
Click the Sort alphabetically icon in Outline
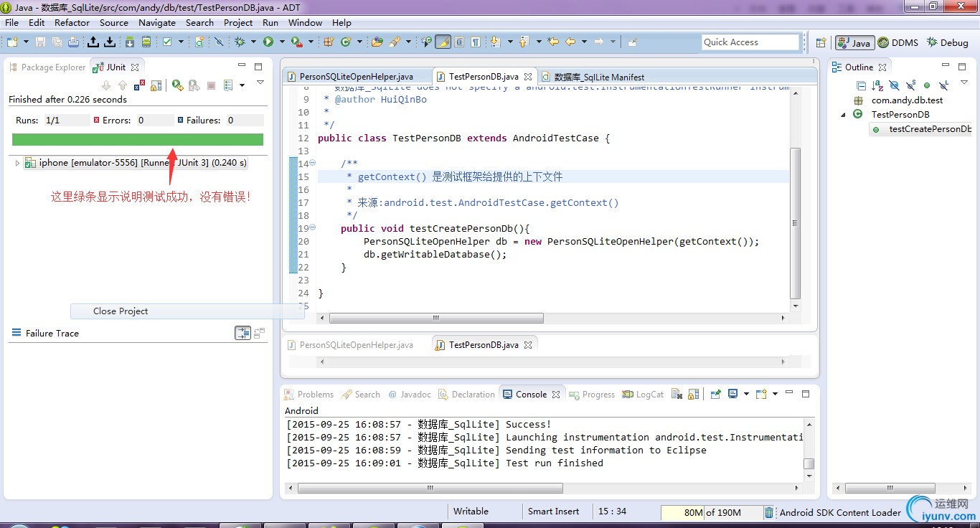pos(877,85)
